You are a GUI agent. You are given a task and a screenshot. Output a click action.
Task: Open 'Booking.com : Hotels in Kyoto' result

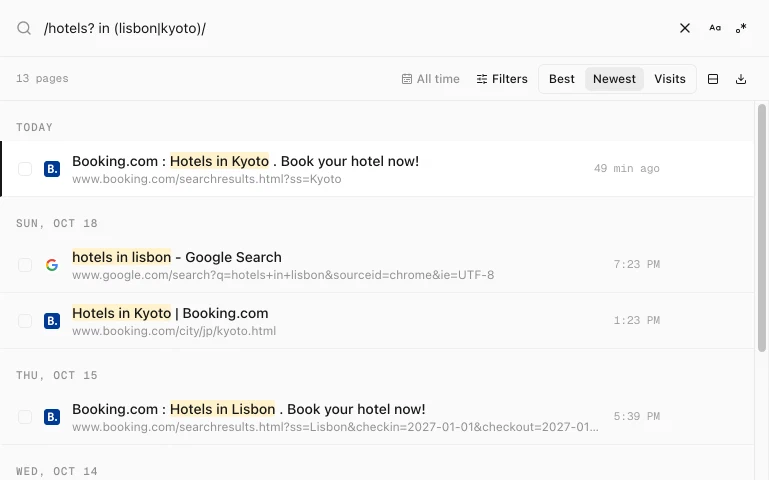(x=245, y=161)
